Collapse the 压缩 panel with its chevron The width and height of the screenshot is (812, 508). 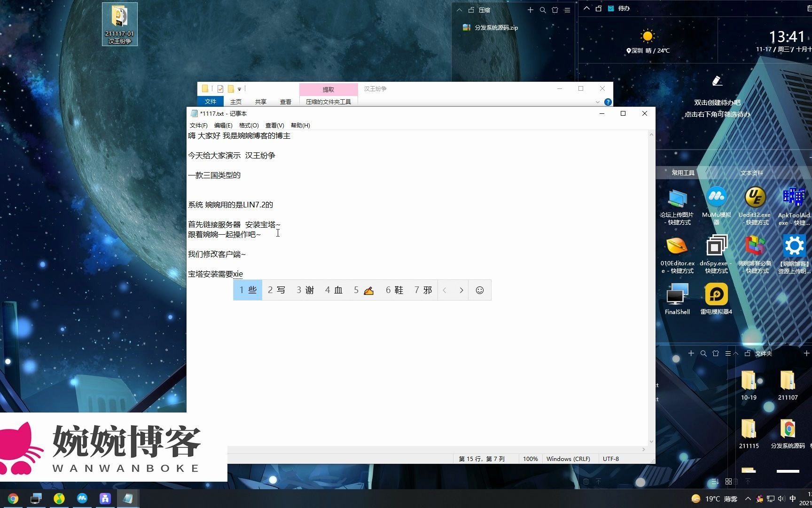coord(459,10)
